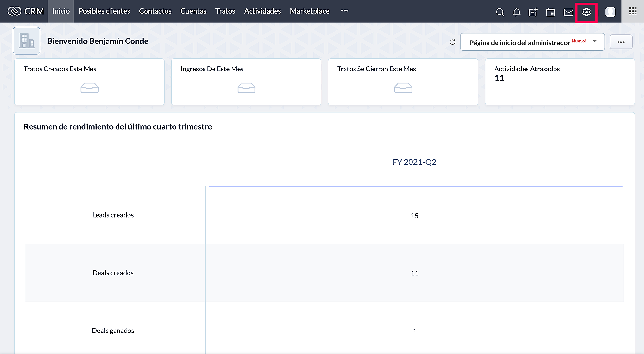Open the apps grid launcher
The height and width of the screenshot is (354, 644).
pyautogui.click(x=633, y=11)
